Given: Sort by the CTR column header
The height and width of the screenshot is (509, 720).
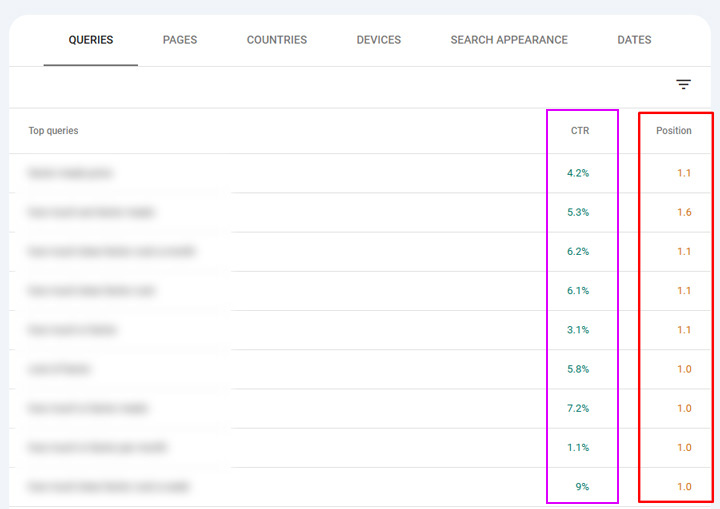Looking at the screenshot, I should [580, 130].
